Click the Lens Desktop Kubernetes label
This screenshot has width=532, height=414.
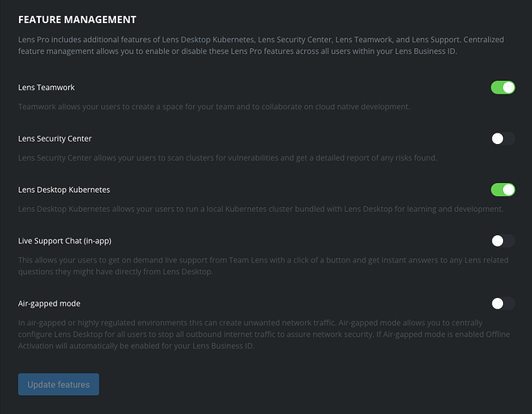click(x=64, y=190)
